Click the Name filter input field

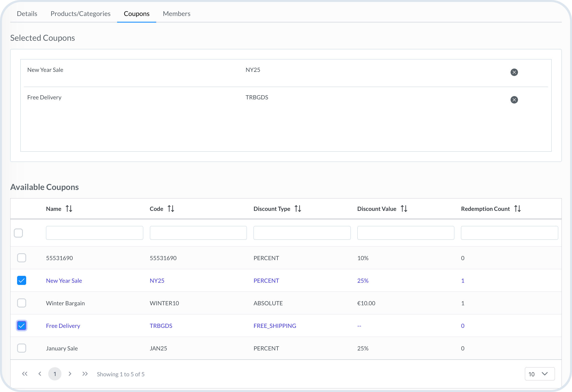(x=95, y=233)
